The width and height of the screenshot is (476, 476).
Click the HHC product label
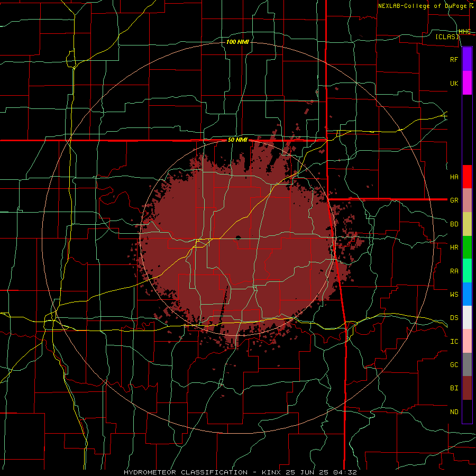point(464,32)
